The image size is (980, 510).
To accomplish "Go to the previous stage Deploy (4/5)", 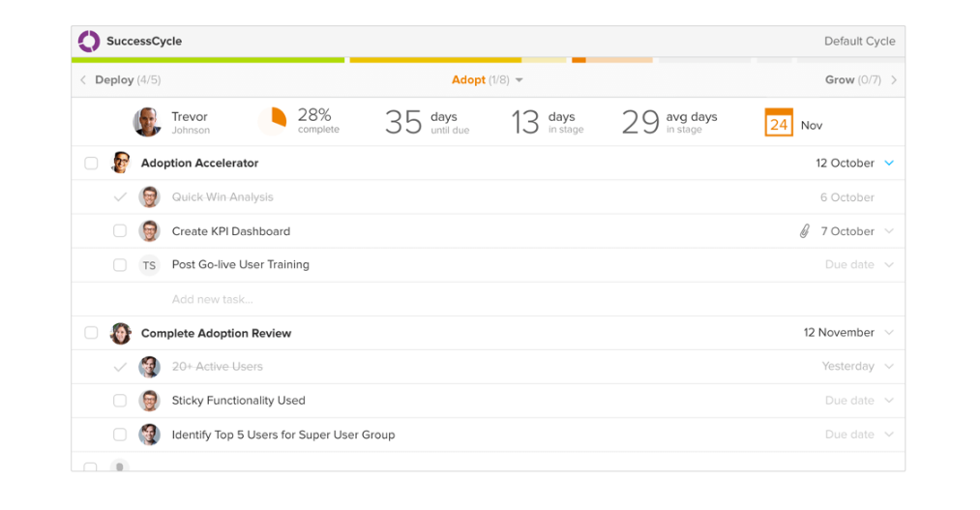I will [x=120, y=80].
